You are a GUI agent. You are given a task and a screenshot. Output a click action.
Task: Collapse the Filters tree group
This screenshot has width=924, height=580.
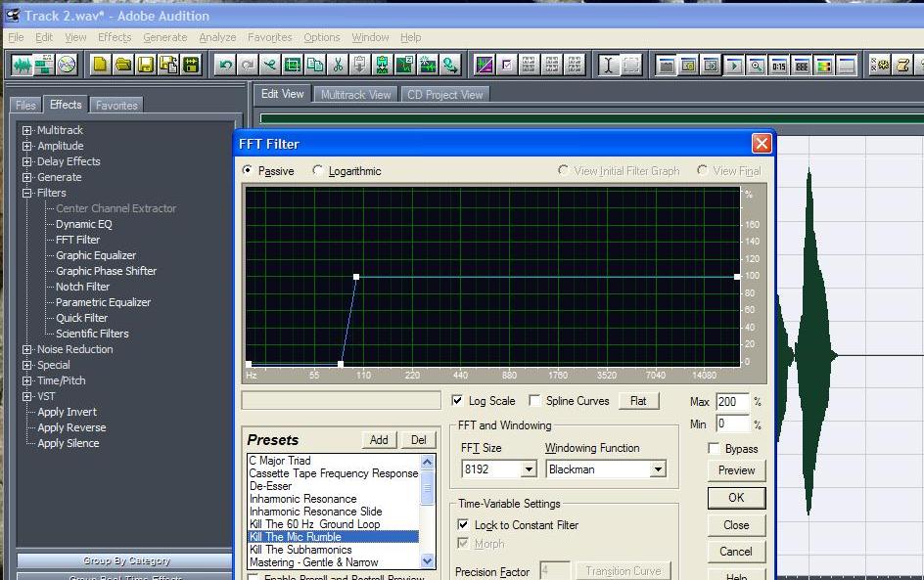26,193
